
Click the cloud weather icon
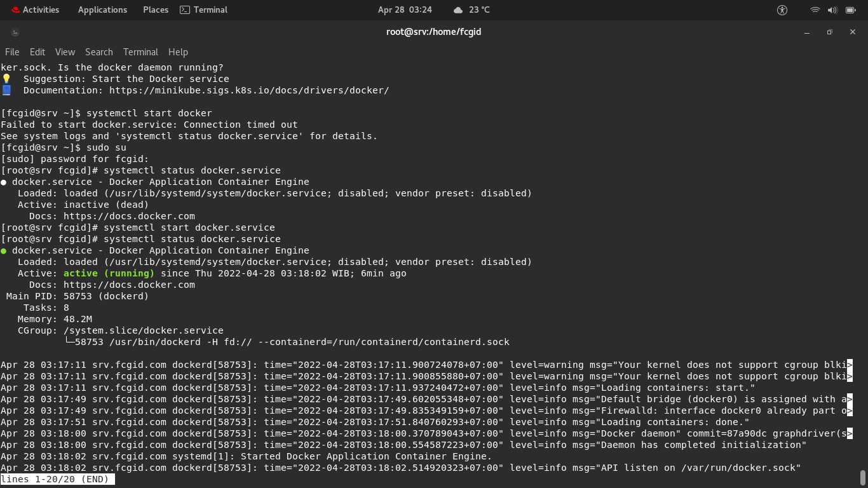pos(458,10)
